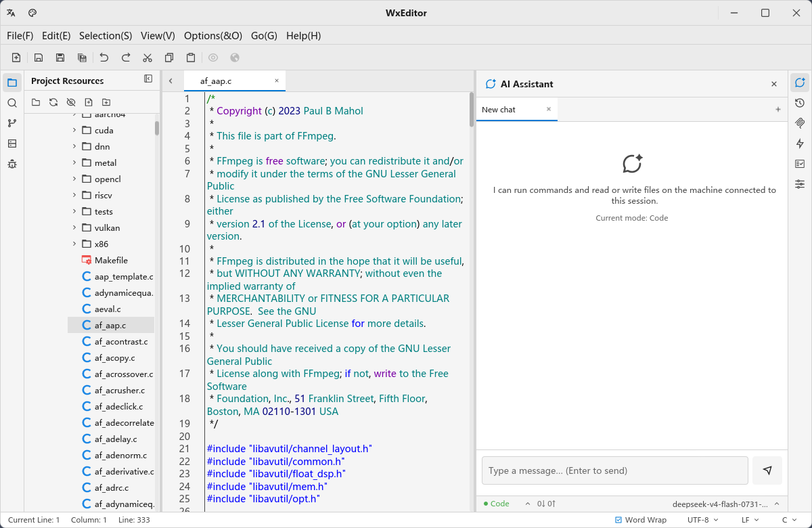Image resolution: width=812 pixels, height=528 pixels.
Task: Refresh the Project Resources tree
Action: (x=53, y=102)
